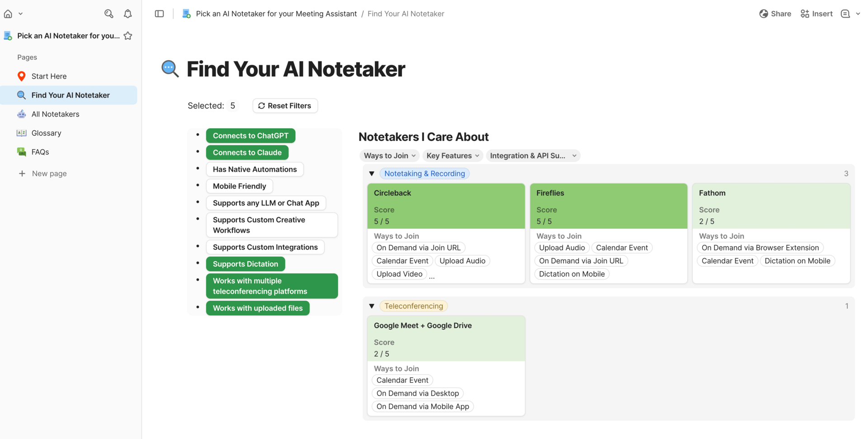Click On Demand via Browser Extension tag
The image size is (868, 439).
pos(760,248)
